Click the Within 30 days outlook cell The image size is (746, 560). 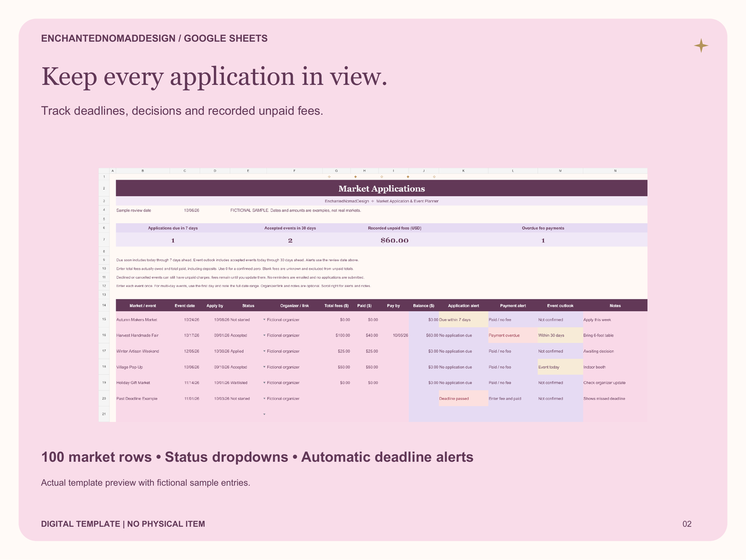pyautogui.click(x=560, y=336)
